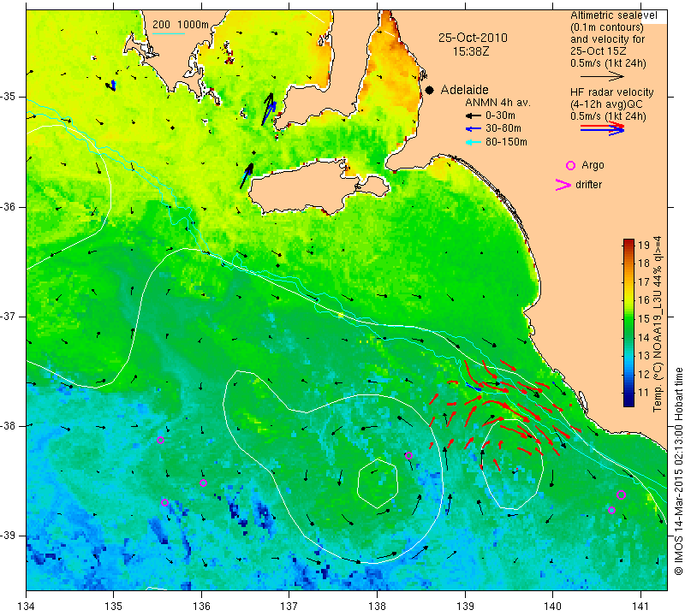
Task: Click the date text 25-Oct-2010
Action: [474, 38]
